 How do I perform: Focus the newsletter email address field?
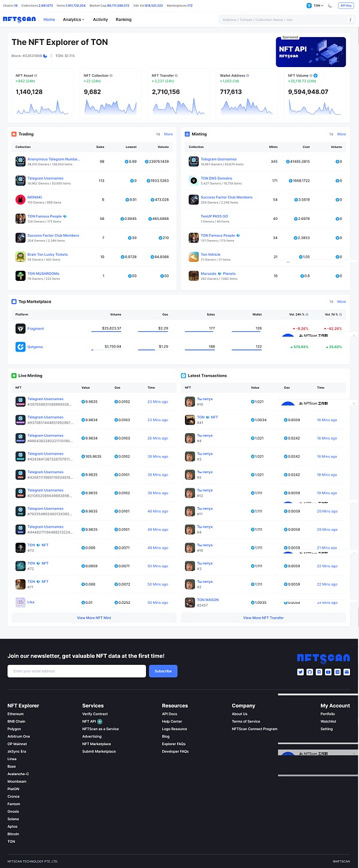(x=77, y=671)
